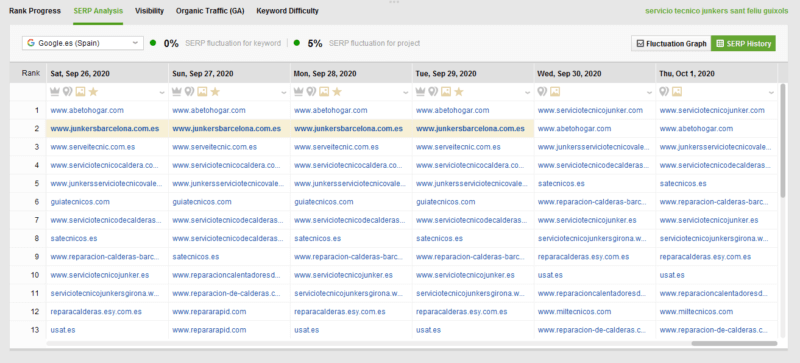Click the map pin icon under Sun, Sep 27
The image size is (800, 363).
(189, 92)
